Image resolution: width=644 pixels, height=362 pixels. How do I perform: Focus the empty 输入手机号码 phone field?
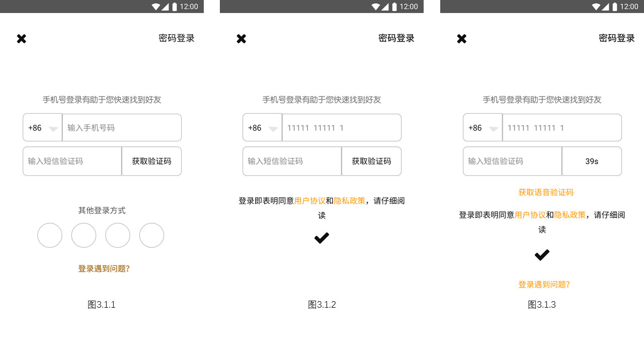122,128
